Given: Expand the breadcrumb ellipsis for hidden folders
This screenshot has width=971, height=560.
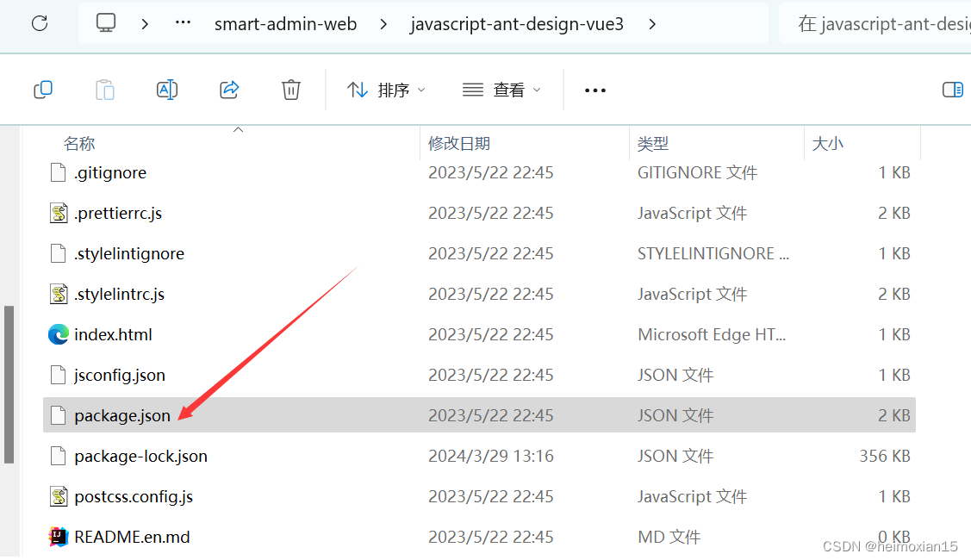Looking at the screenshot, I should (182, 23).
